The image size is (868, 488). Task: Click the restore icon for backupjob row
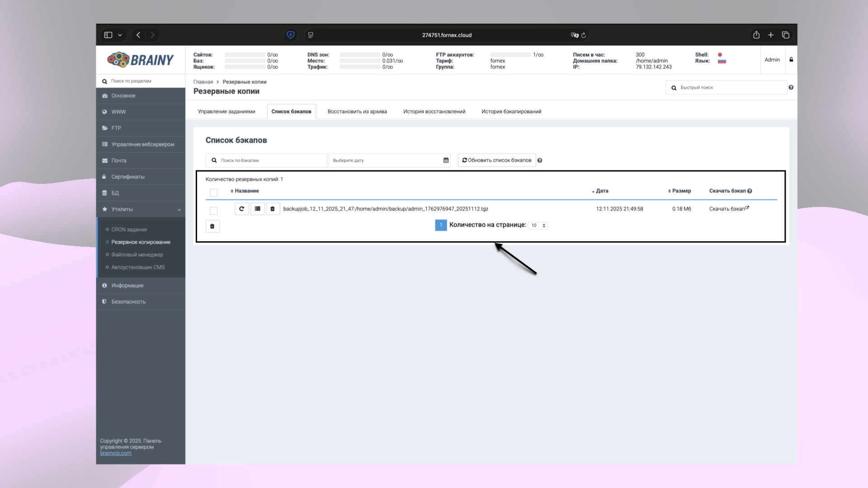pos(242,209)
